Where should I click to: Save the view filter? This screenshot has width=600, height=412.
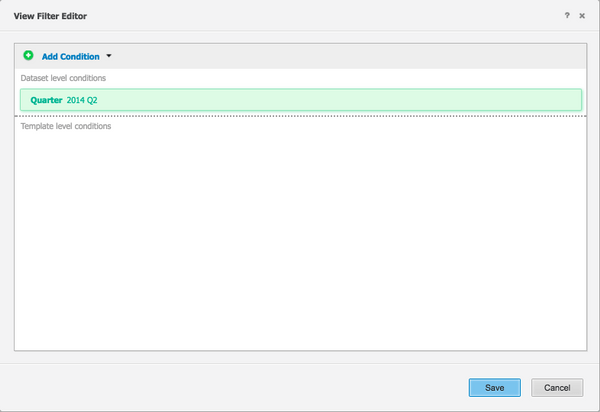click(x=494, y=388)
